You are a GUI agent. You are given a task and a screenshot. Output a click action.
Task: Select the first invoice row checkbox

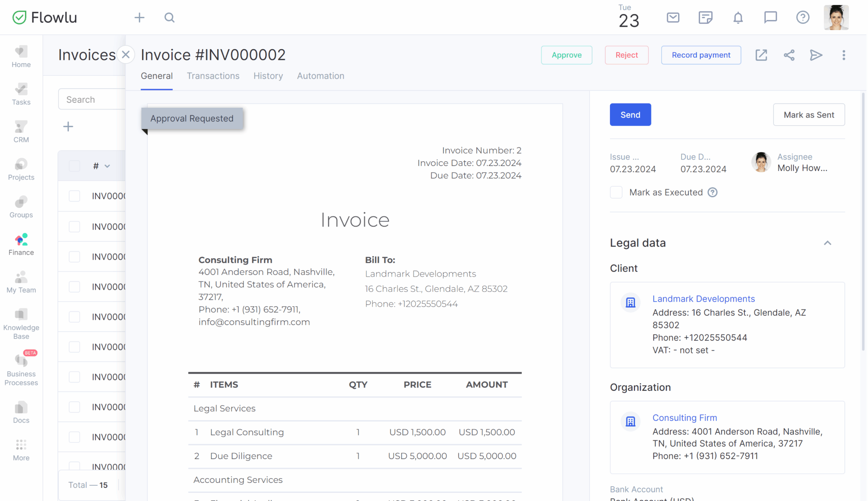[75, 196]
